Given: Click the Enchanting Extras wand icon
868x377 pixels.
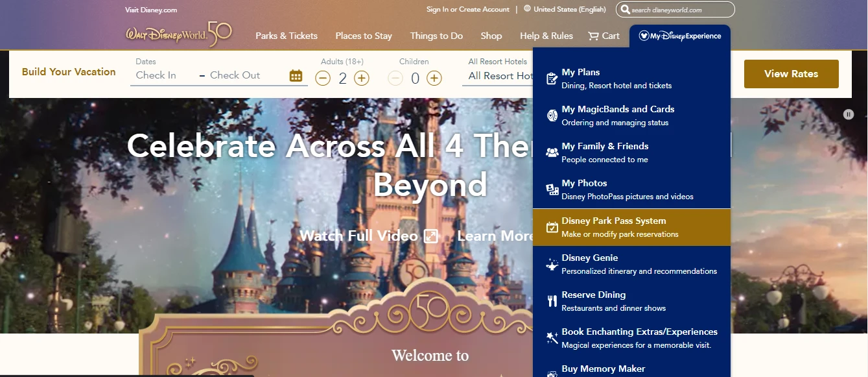Looking at the screenshot, I should click(x=552, y=338).
